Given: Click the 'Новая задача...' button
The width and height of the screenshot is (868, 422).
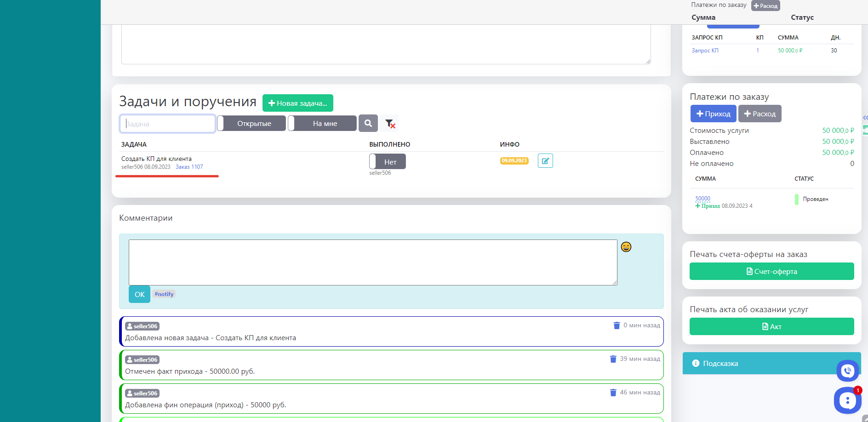Looking at the screenshot, I should click(x=297, y=103).
